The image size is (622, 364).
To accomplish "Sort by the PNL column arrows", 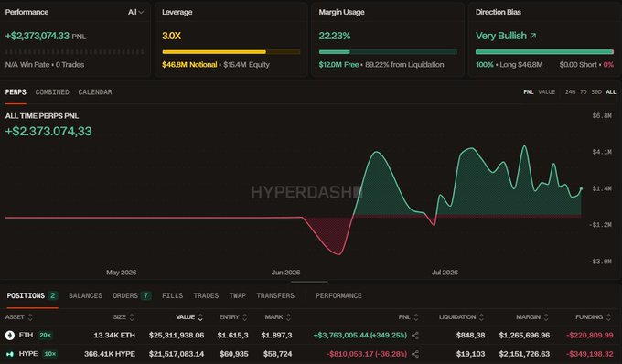I will click(x=416, y=317).
